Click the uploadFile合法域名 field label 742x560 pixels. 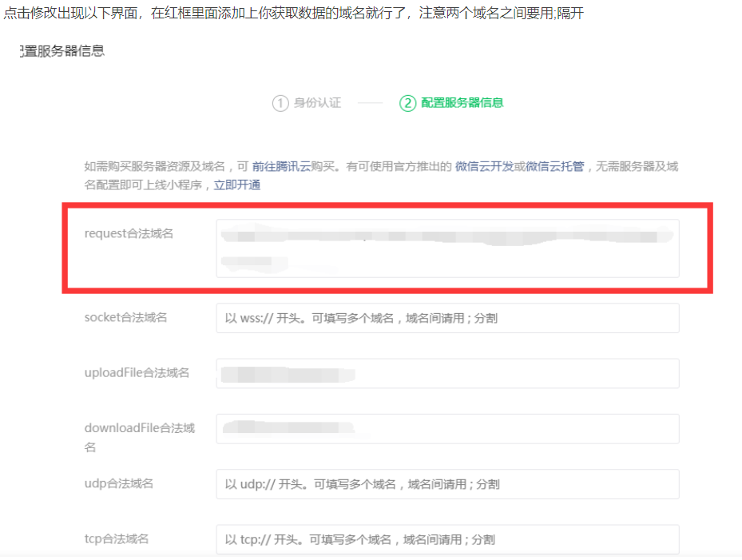point(137,372)
